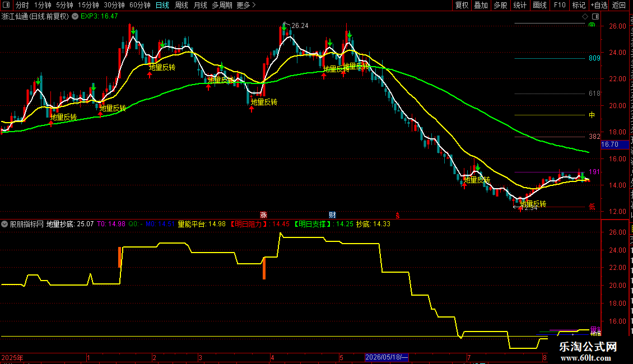Click the yellow 中 midline label
The height and width of the screenshot is (364, 633).
coord(592,115)
